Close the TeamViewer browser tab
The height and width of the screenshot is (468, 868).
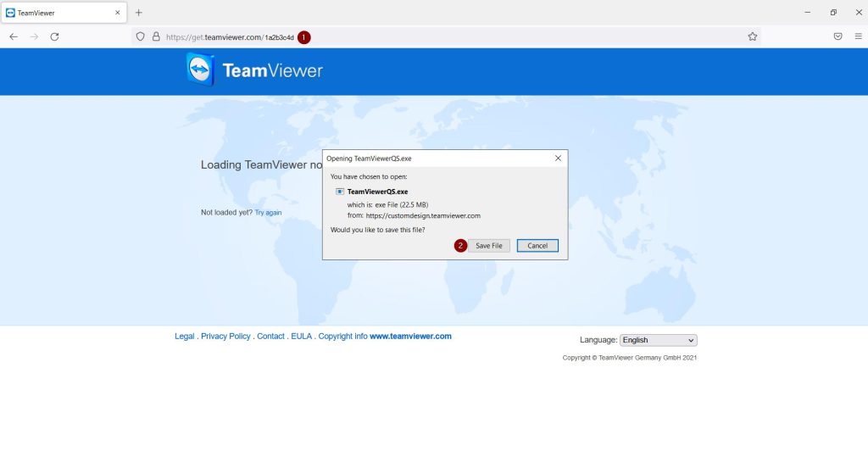[x=117, y=12]
